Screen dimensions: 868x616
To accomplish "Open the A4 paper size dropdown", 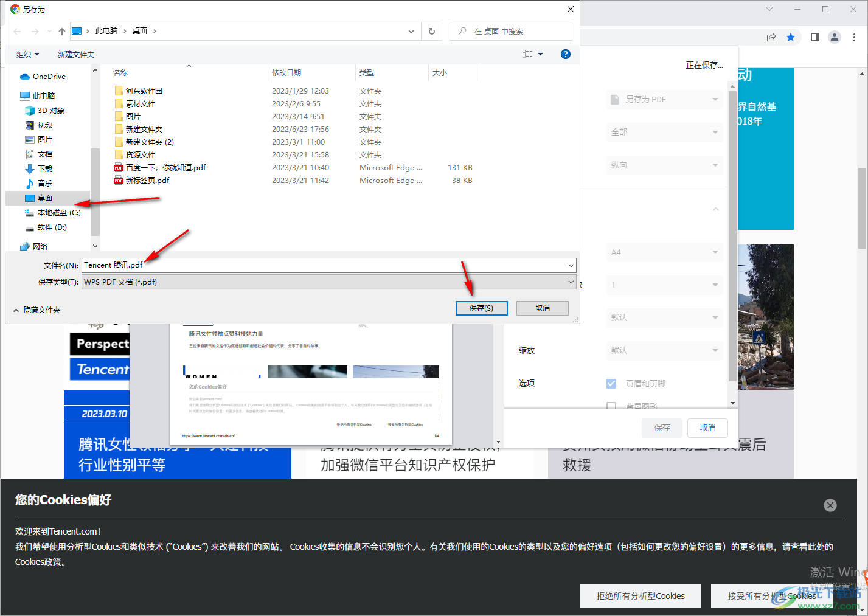I will tap(665, 252).
